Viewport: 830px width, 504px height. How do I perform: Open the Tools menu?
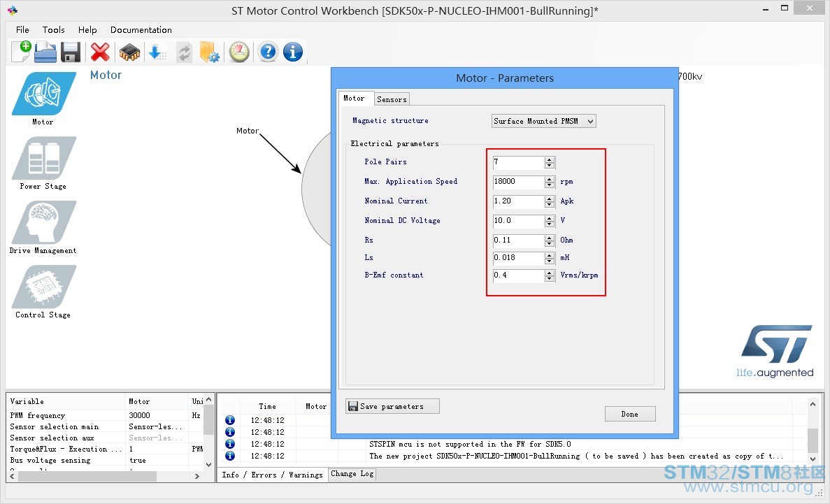53,29
